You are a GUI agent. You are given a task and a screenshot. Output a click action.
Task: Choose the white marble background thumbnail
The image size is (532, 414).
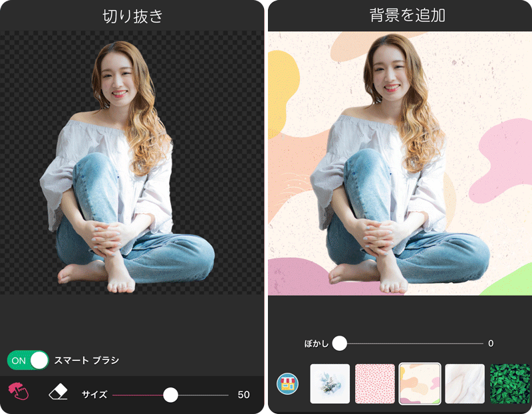point(465,384)
